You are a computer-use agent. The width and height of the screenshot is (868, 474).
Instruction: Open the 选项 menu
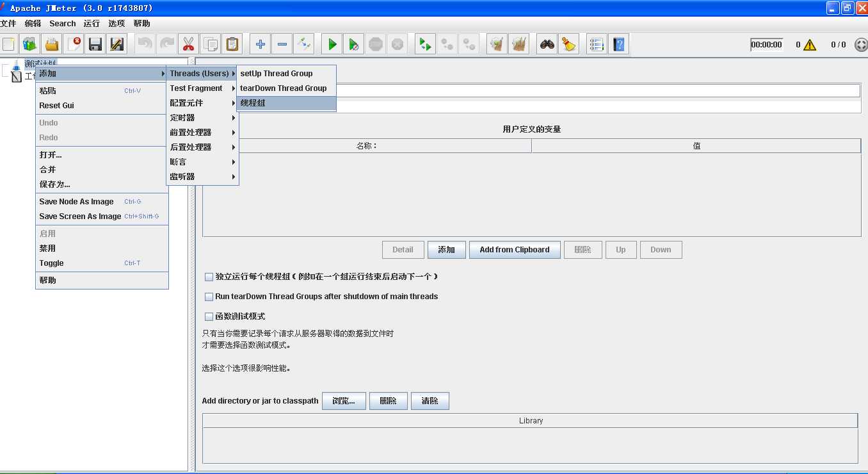point(117,24)
